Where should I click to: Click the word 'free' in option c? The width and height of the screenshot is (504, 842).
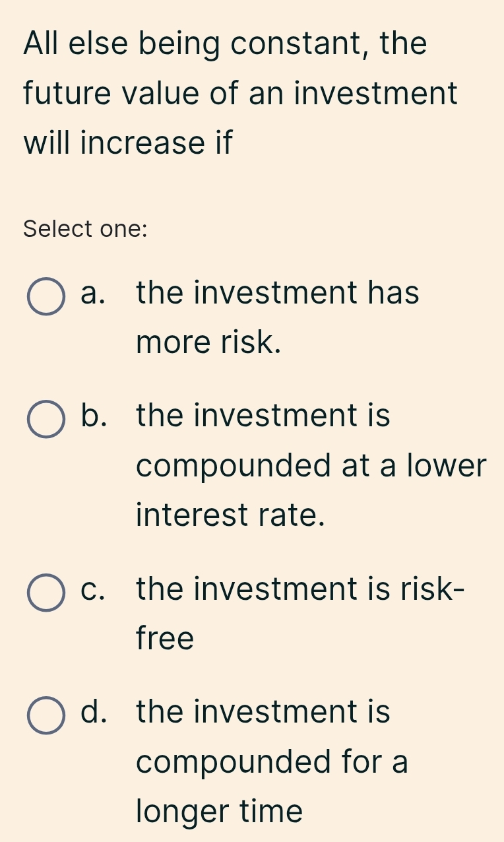[x=166, y=638]
